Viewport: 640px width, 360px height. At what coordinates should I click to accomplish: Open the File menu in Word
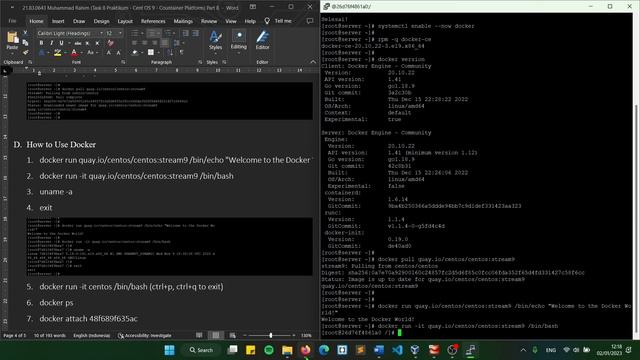coord(12,21)
